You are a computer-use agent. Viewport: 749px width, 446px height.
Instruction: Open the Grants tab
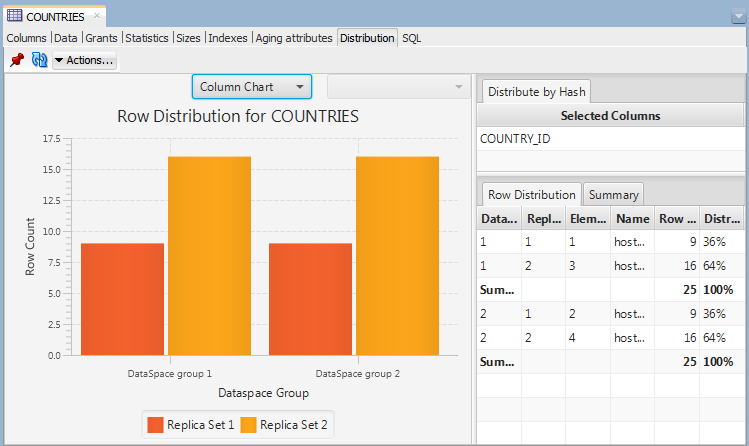click(x=101, y=38)
